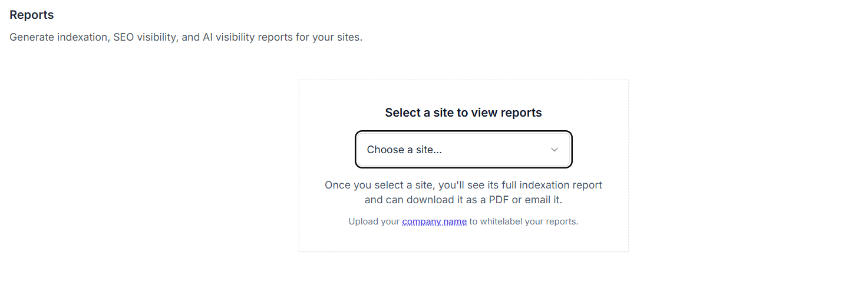868x281 pixels.
Task: Click the word 'PDF' in the helper text
Action: click(x=498, y=200)
